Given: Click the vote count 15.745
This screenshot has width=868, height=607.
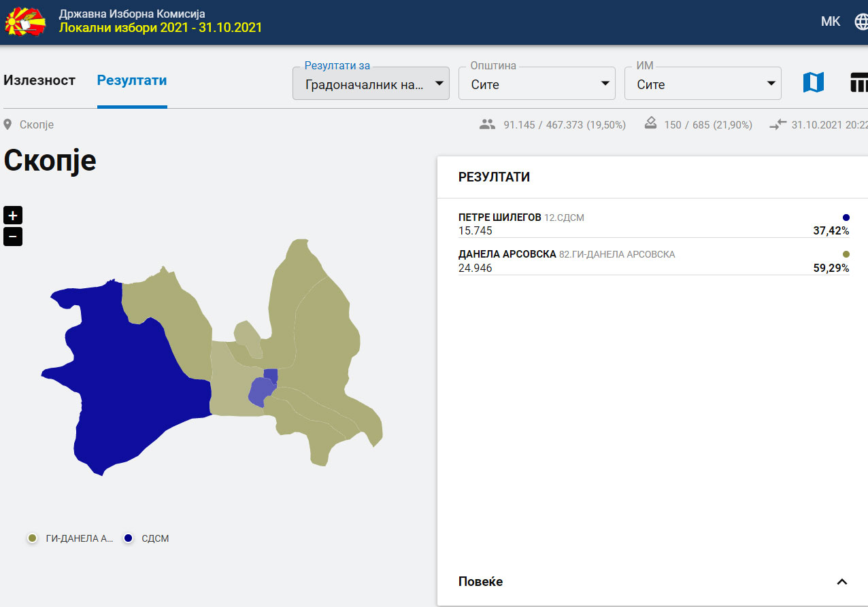Looking at the screenshot, I should (x=475, y=231).
